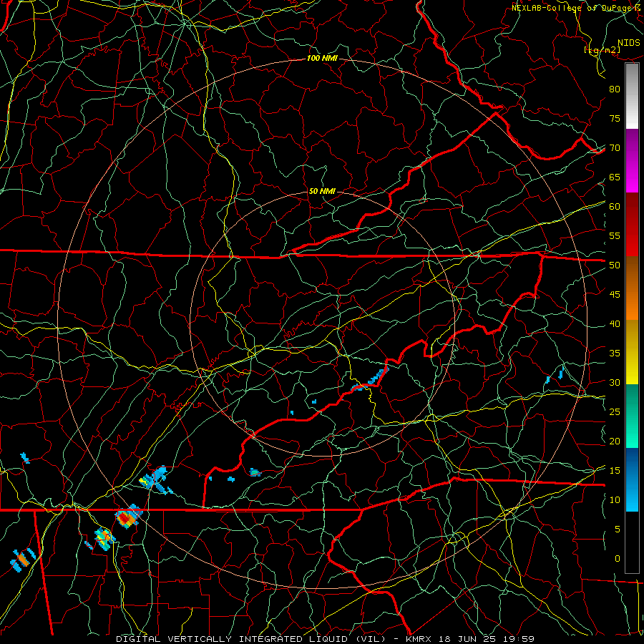Click the white-gray segment of the color bar

[x=632, y=96]
